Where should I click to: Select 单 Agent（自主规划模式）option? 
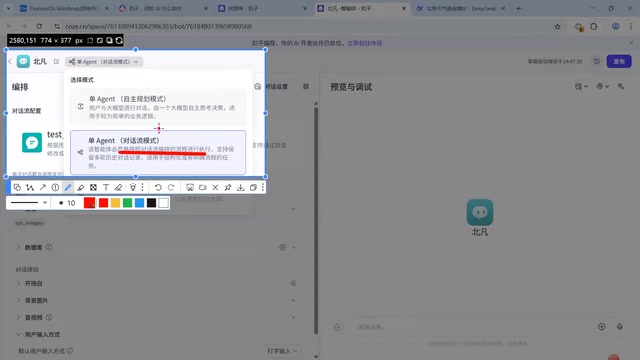pos(158,107)
